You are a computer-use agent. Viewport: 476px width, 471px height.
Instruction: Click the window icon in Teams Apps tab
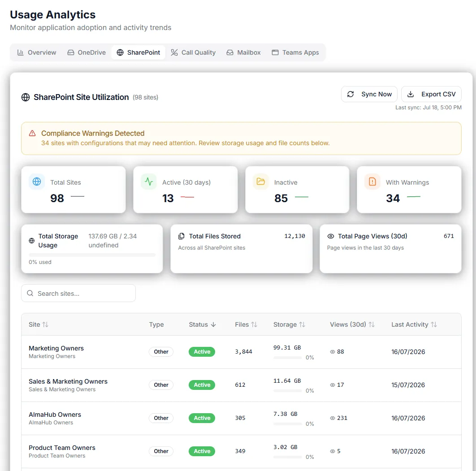[x=275, y=52]
